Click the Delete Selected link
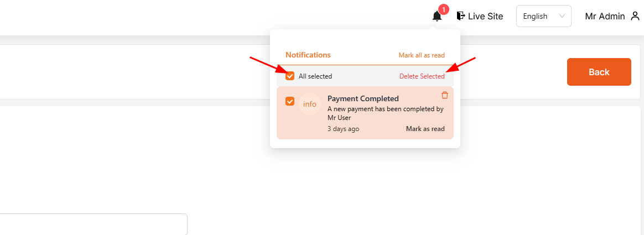 [422, 76]
